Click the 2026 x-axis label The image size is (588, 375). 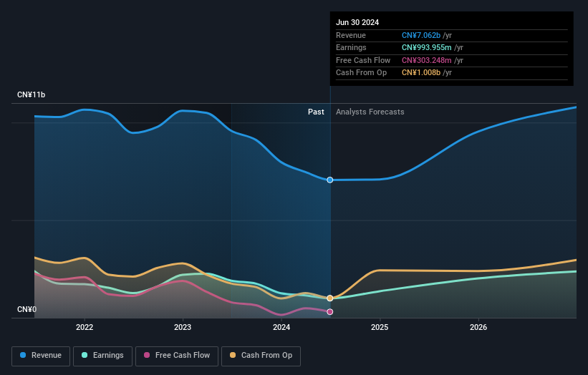click(478, 327)
